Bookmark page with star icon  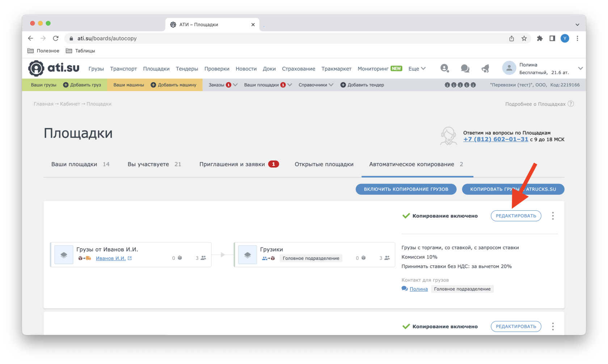click(524, 38)
